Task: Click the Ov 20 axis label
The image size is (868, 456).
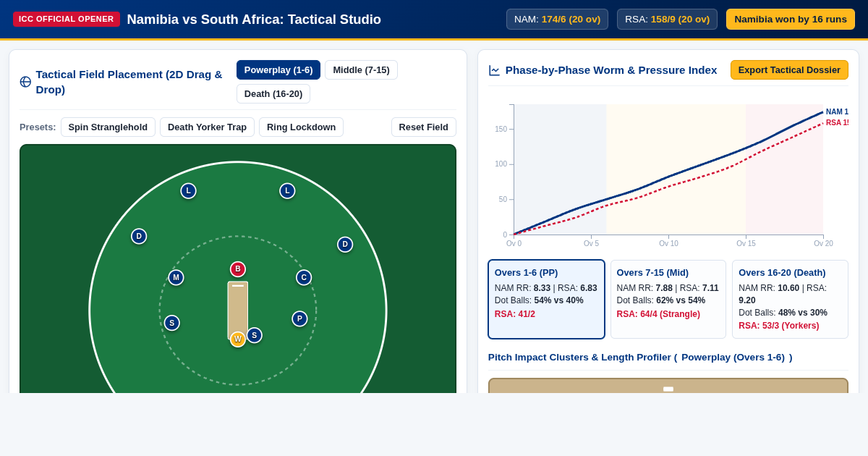Action: pyautogui.click(x=823, y=244)
